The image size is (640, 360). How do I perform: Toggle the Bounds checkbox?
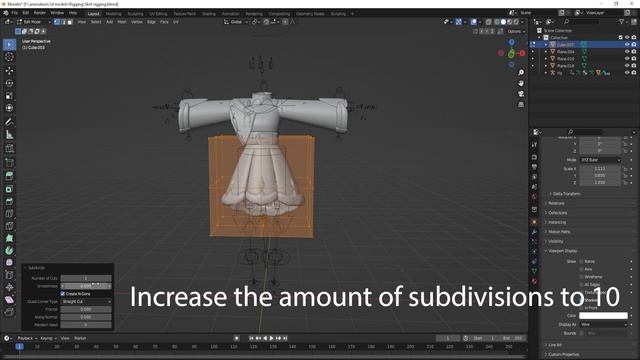(581, 333)
